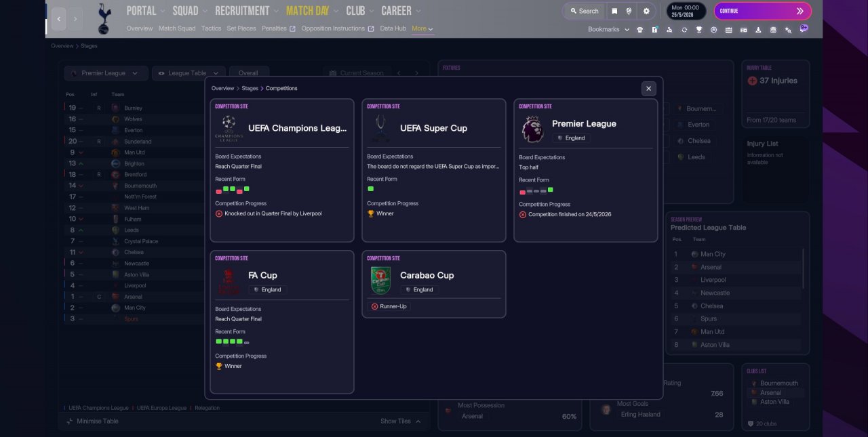Go back with the left arrow button
Screen dimensions: 868x437
pos(59,19)
